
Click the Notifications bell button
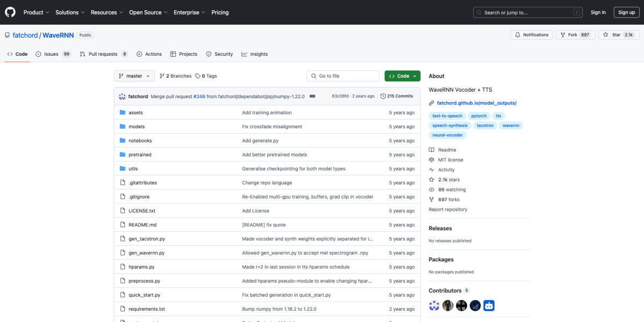coord(531,35)
